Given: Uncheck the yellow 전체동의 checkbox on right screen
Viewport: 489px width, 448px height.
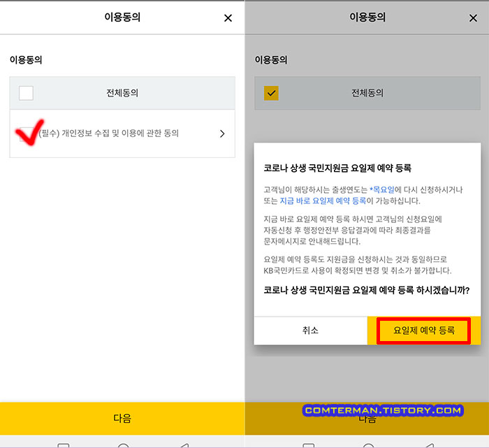Looking at the screenshot, I should coord(271,93).
